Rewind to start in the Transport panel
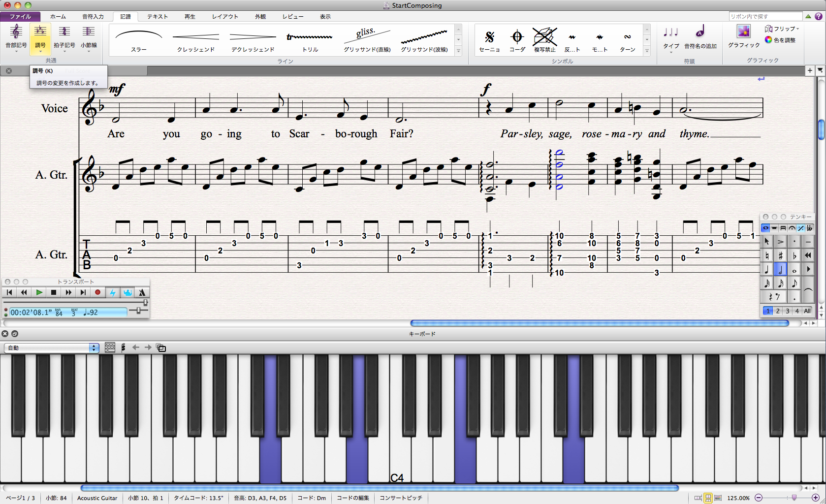This screenshot has height=504, width=826. point(9,292)
